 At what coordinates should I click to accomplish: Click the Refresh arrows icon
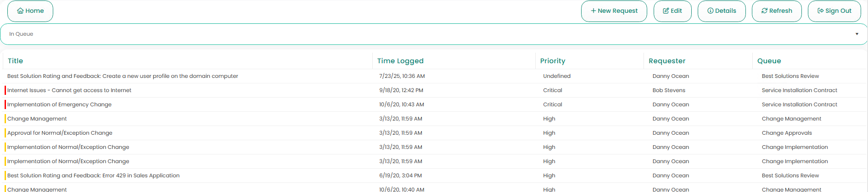[764, 11]
